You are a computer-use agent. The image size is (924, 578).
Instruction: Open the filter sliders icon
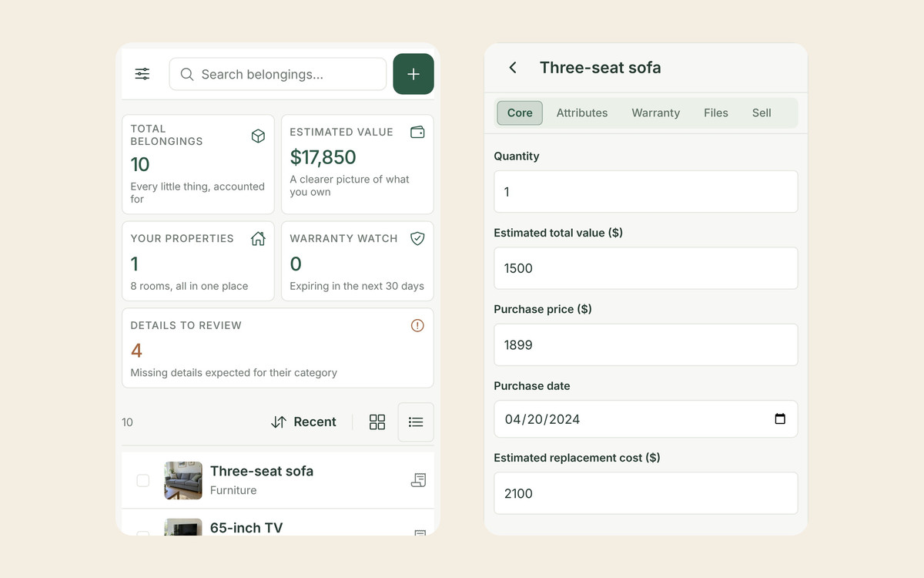tap(142, 74)
